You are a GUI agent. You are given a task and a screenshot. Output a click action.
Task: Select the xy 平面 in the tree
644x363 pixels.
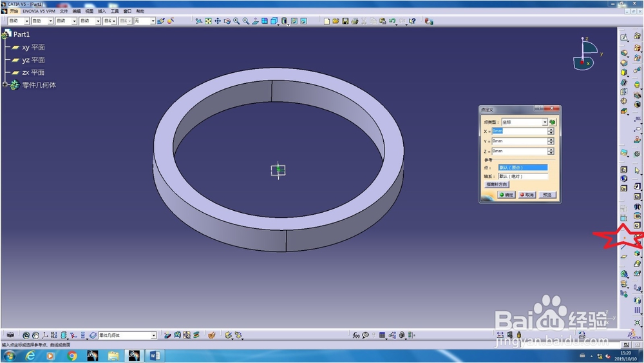33,47
